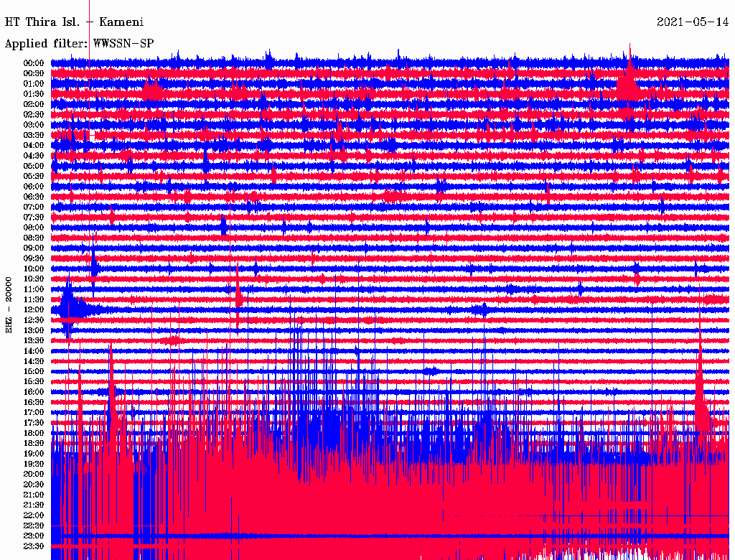Click the 22:30 time row label
This screenshot has height=560, width=735.
tap(34, 526)
